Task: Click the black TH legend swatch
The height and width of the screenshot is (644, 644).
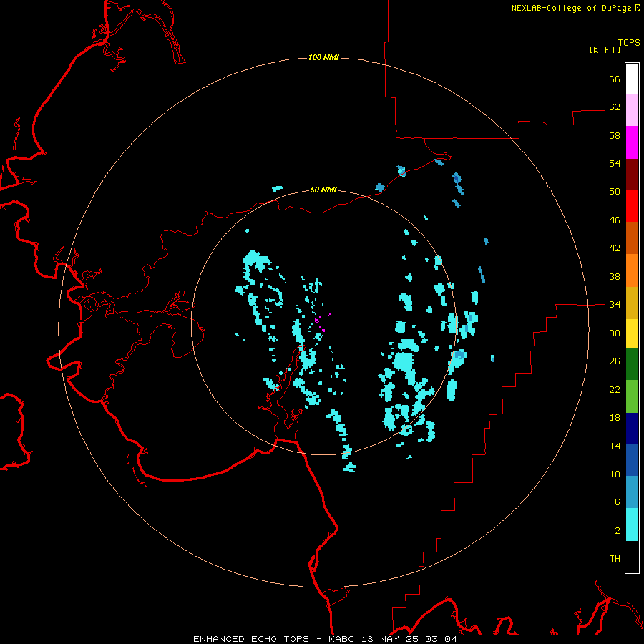Action: coord(632,557)
